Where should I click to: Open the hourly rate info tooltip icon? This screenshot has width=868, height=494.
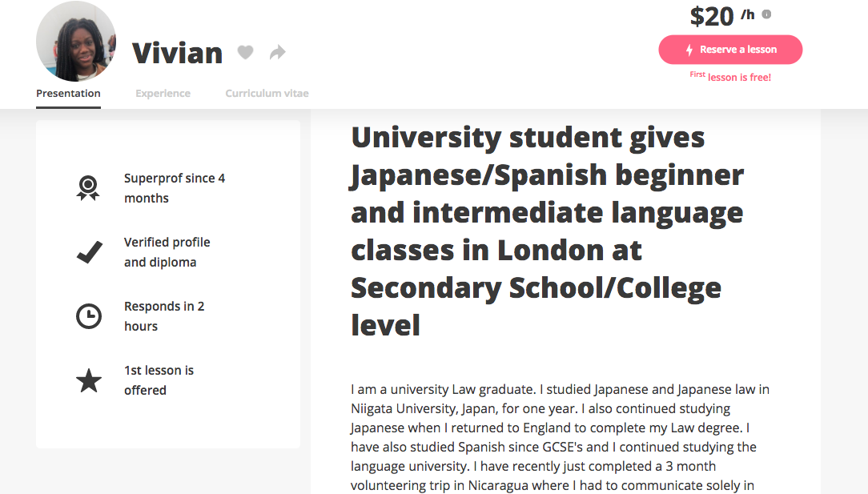(766, 14)
